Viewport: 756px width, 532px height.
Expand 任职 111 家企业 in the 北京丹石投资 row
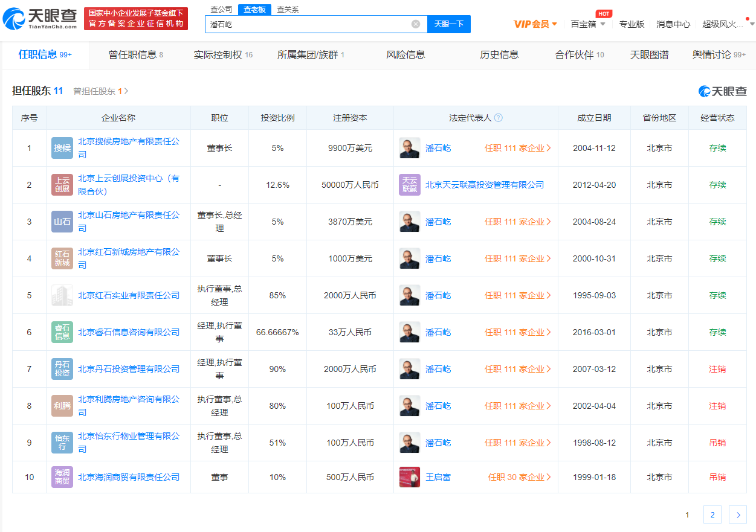518,369
